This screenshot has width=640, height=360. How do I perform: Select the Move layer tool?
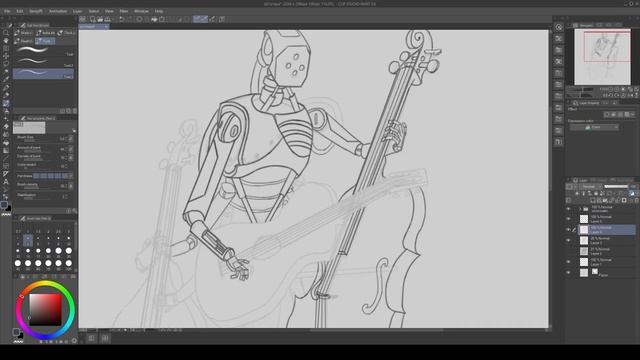pyautogui.click(x=6, y=56)
